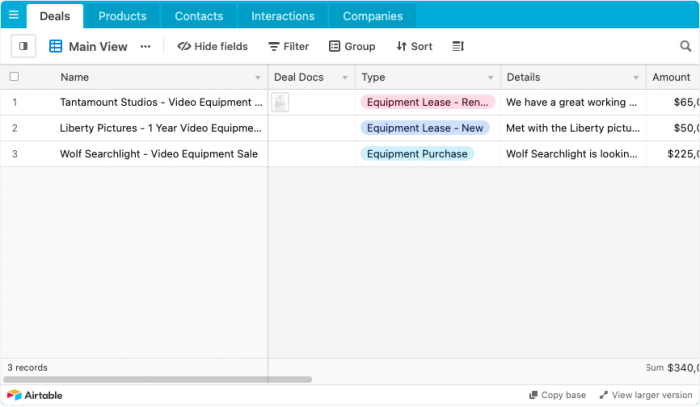
Task: Open the Tantamount Studios attachment thumbnail
Action: tap(280, 102)
